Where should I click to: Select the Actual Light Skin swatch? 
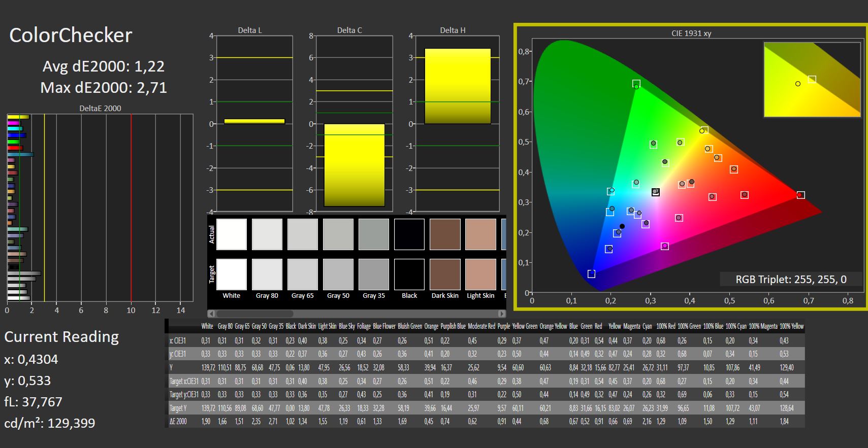point(480,234)
